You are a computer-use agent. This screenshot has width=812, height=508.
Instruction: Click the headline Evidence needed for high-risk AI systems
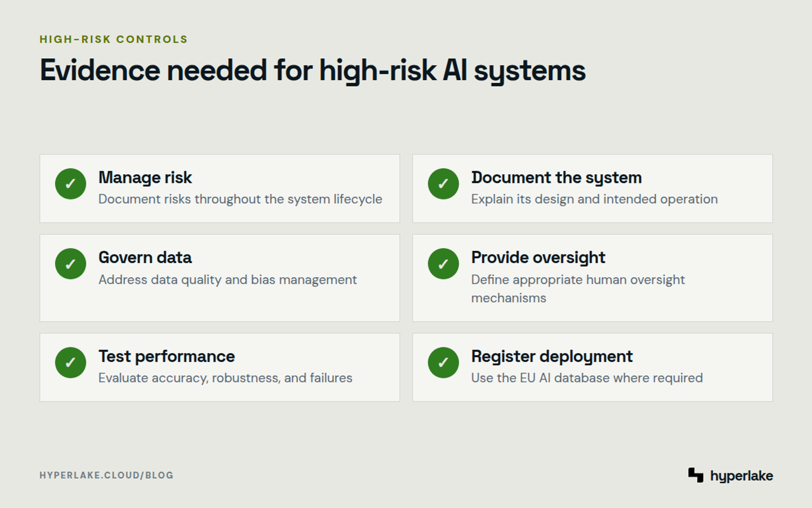pos(313,71)
